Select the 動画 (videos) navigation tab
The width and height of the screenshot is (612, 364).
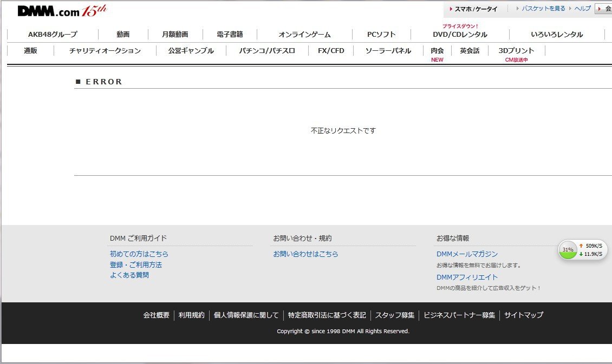[x=123, y=34]
